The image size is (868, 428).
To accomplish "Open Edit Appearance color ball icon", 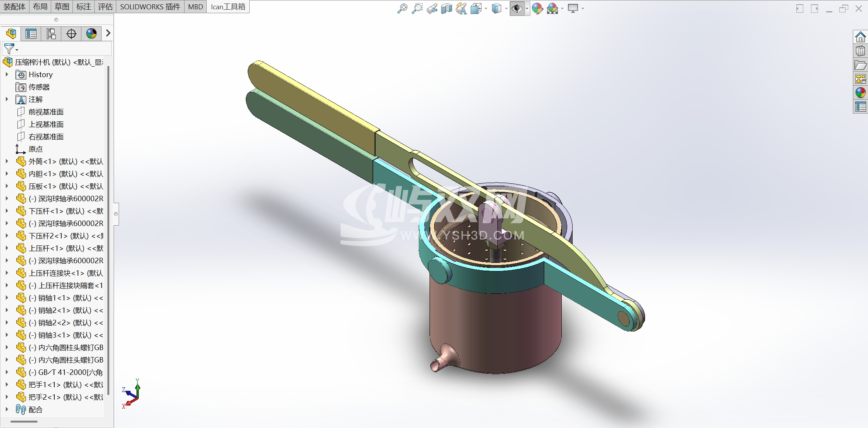I will click(x=537, y=8).
